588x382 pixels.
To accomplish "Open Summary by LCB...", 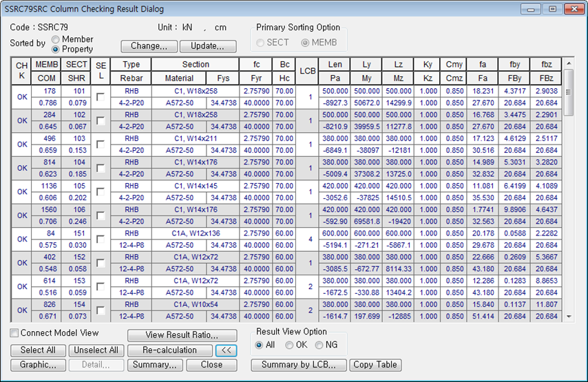I will click(299, 365).
